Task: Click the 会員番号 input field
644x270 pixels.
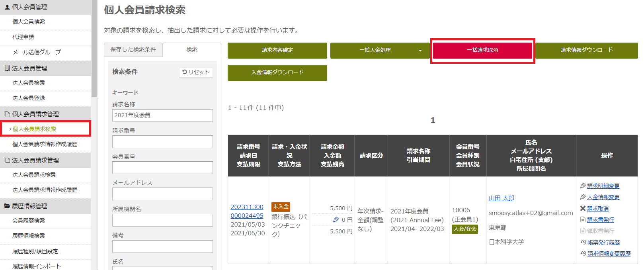Action: coord(162,168)
